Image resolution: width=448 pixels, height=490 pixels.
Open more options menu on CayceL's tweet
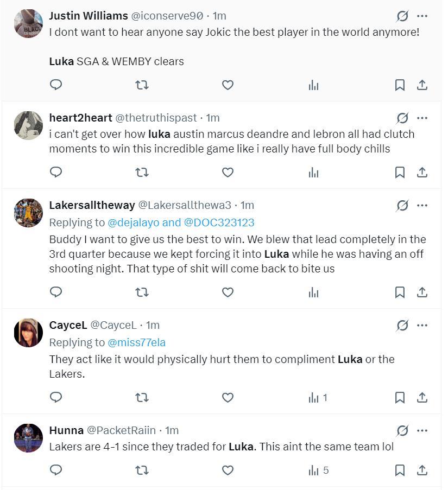pos(422,326)
